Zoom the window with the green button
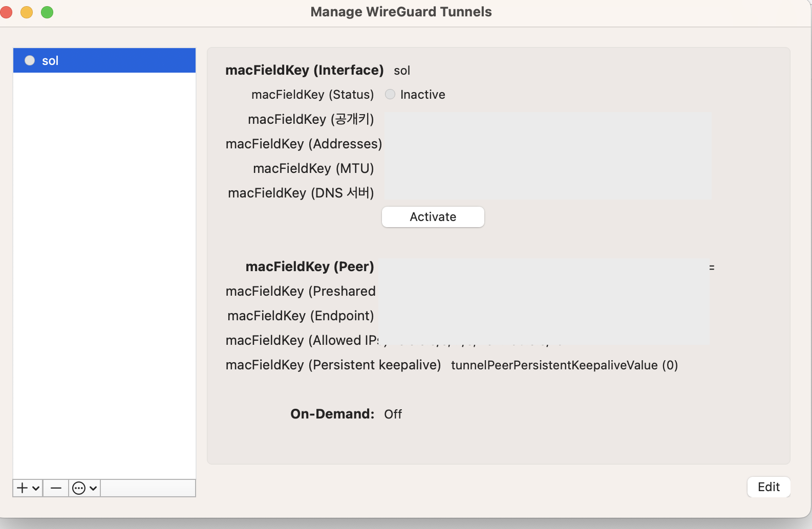Screen dimensions: 812x529 (47, 12)
